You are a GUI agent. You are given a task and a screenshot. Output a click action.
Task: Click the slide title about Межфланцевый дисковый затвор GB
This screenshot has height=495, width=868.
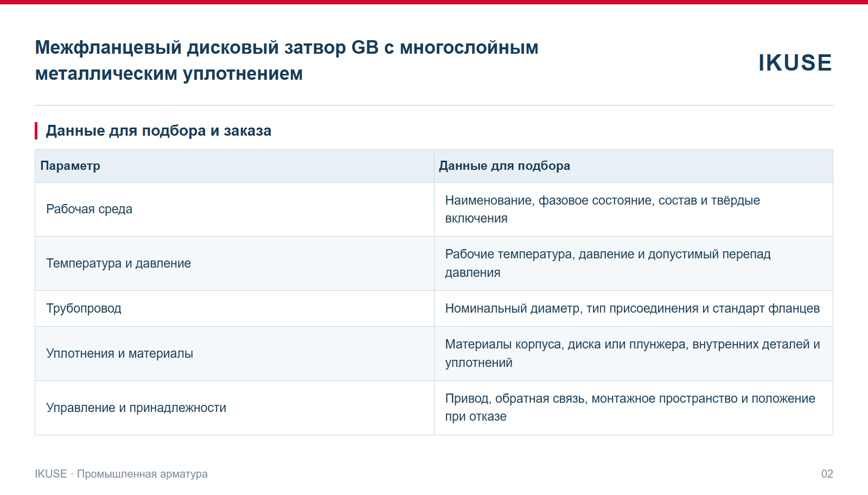(286, 60)
